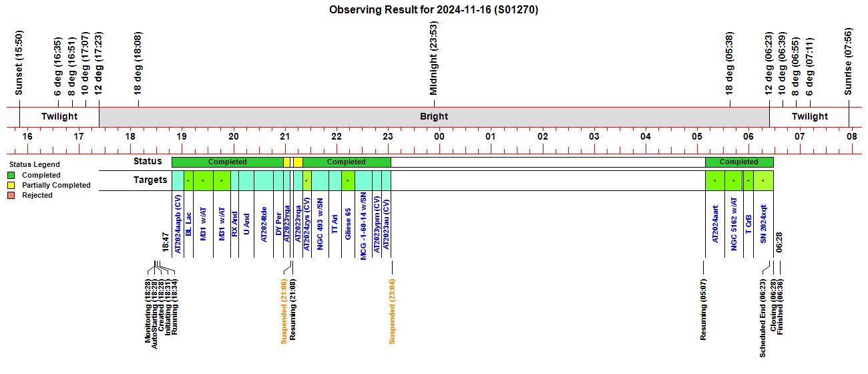Select the TT Ari target label
The image size is (868, 374).
pos(335,224)
